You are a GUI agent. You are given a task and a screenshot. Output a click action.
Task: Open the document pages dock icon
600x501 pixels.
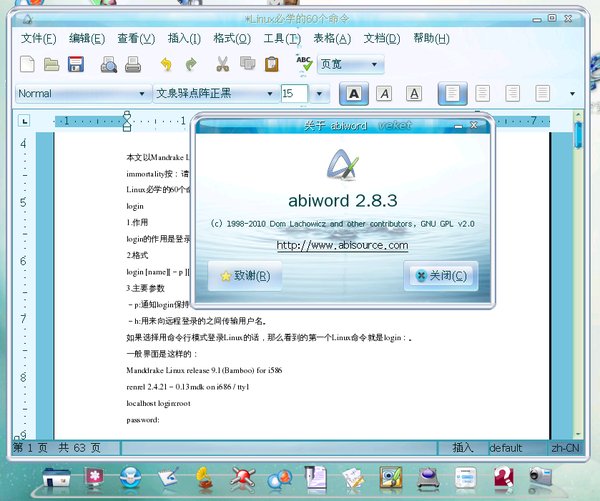(x=316, y=477)
